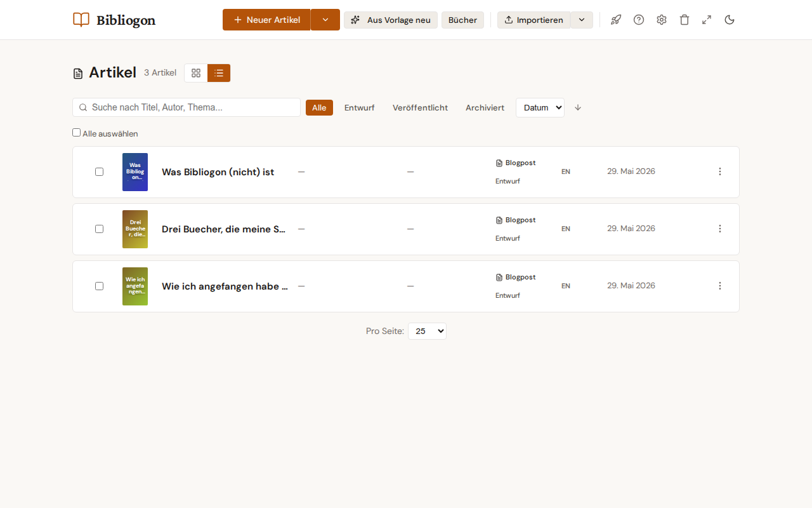812x508 pixels.
Task: Open article Drei Buecher, die meine S…
Action: tap(223, 229)
